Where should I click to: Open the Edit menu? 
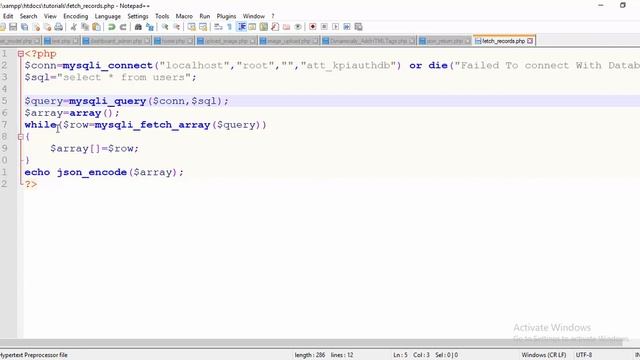pyautogui.click(x=8, y=16)
